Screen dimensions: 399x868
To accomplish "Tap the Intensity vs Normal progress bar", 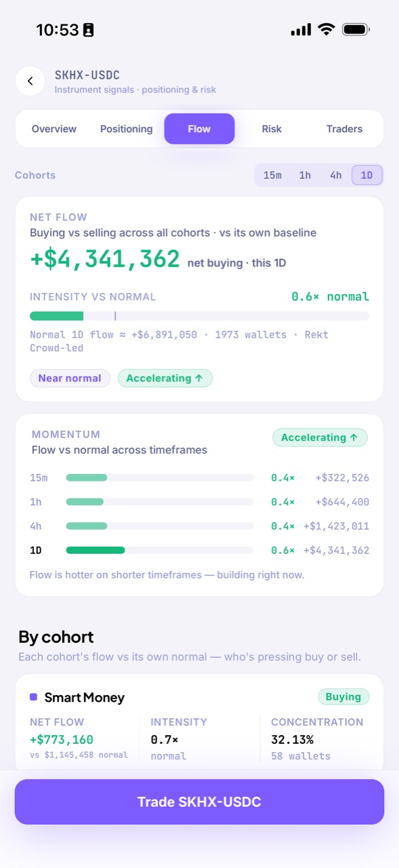I will 199,316.
